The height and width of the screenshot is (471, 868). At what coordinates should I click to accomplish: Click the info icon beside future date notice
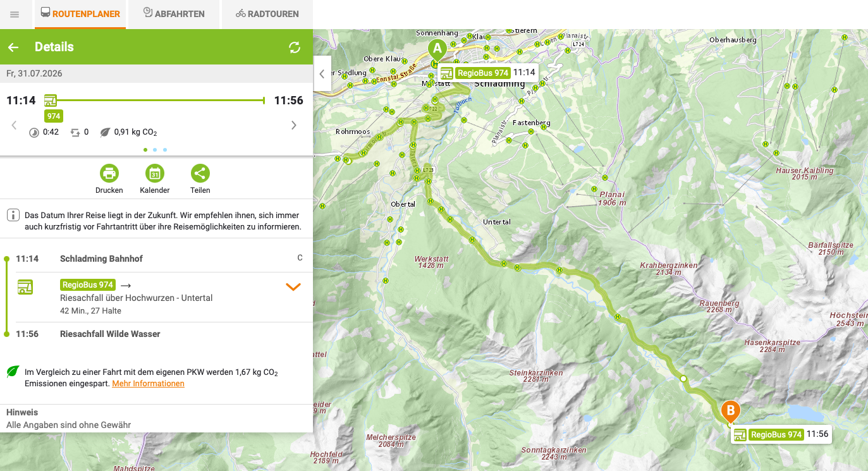pos(13,216)
